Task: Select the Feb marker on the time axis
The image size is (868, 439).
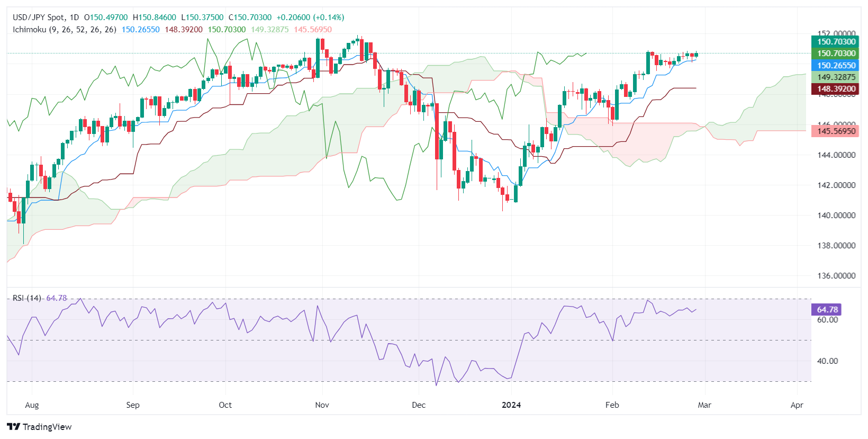Action: [612, 405]
